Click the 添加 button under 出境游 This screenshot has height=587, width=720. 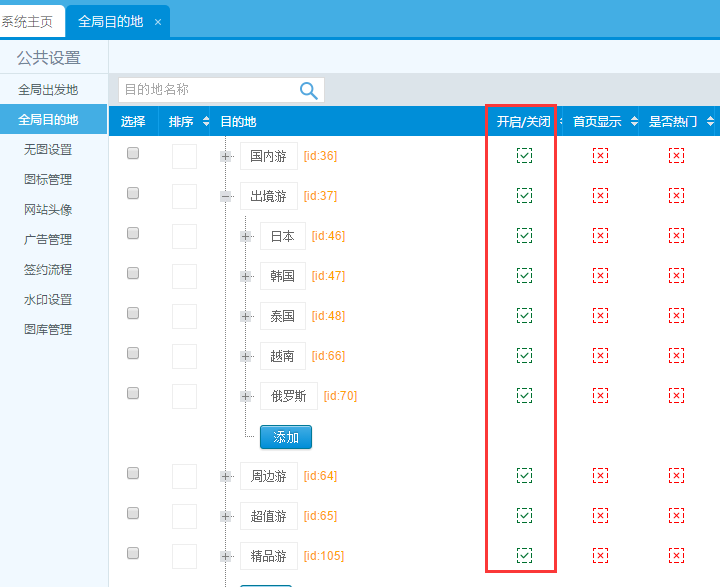tap(286, 437)
